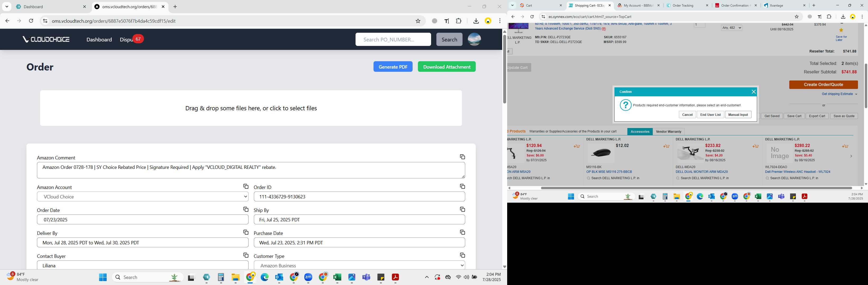Click the Download Attachment button

[x=447, y=66]
